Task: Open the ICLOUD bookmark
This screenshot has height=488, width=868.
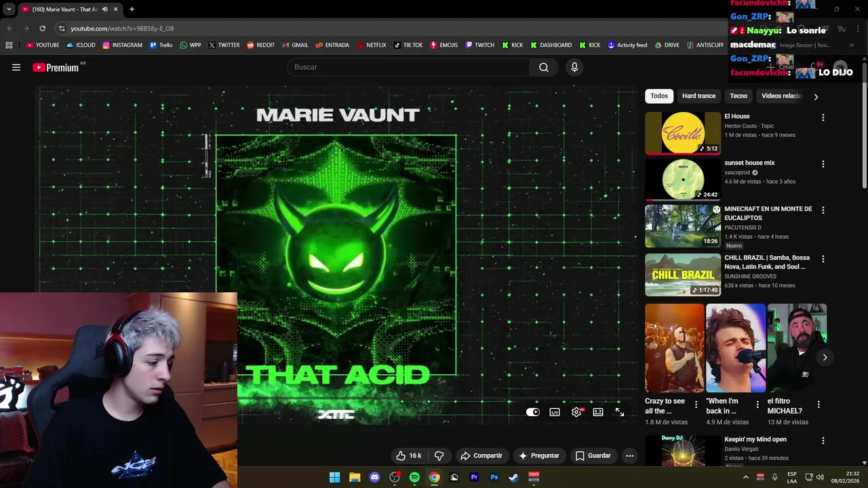Action: (x=81, y=45)
